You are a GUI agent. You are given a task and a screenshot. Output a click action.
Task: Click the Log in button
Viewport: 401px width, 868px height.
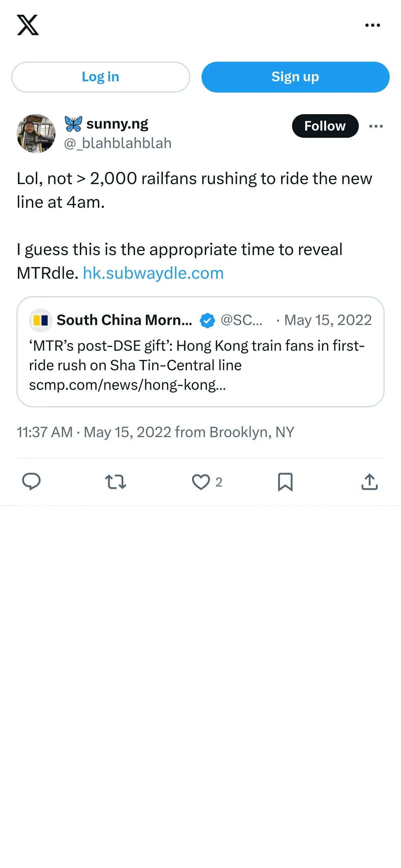100,77
